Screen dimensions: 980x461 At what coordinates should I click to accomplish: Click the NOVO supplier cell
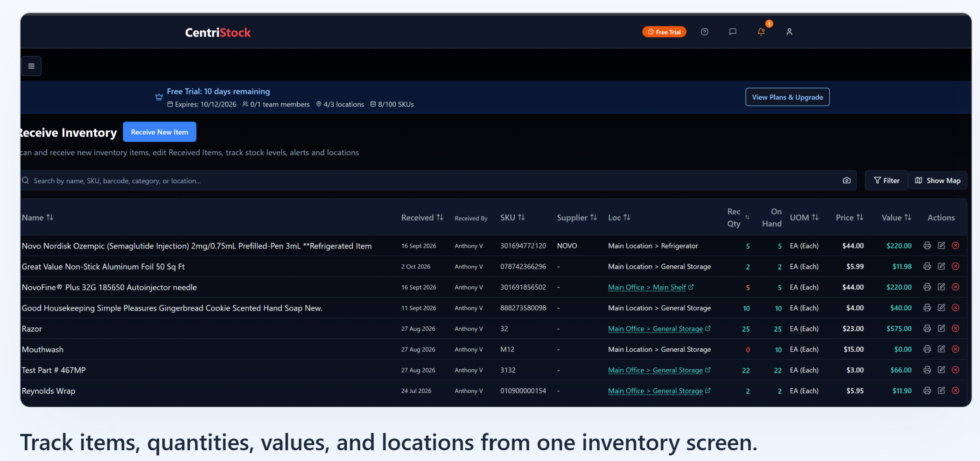pyautogui.click(x=567, y=246)
